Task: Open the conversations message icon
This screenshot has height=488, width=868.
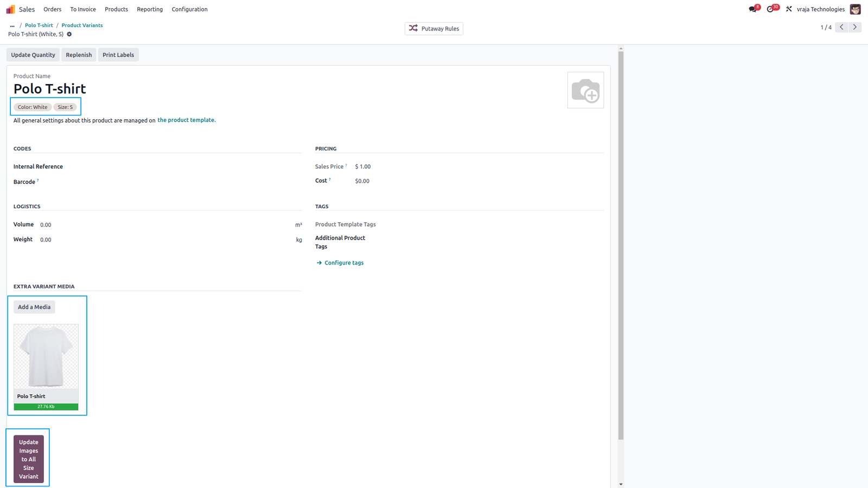Action: [x=752, y=9]
